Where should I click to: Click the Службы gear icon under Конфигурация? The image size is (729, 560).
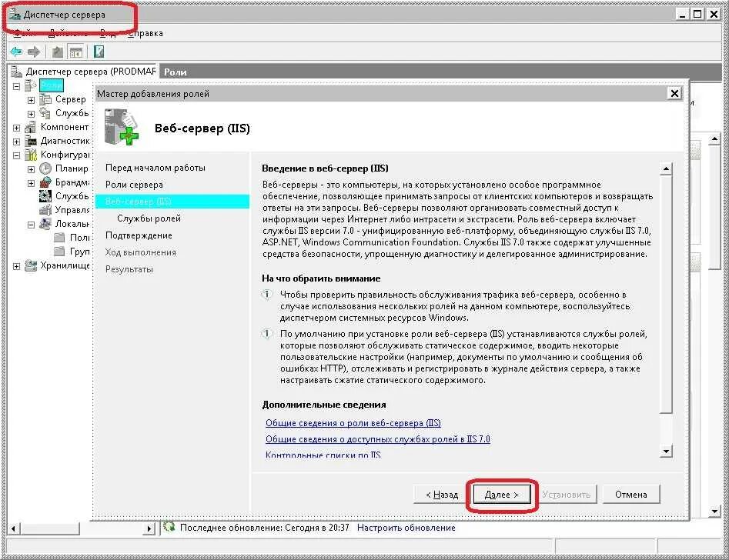(x=45, y=195)
